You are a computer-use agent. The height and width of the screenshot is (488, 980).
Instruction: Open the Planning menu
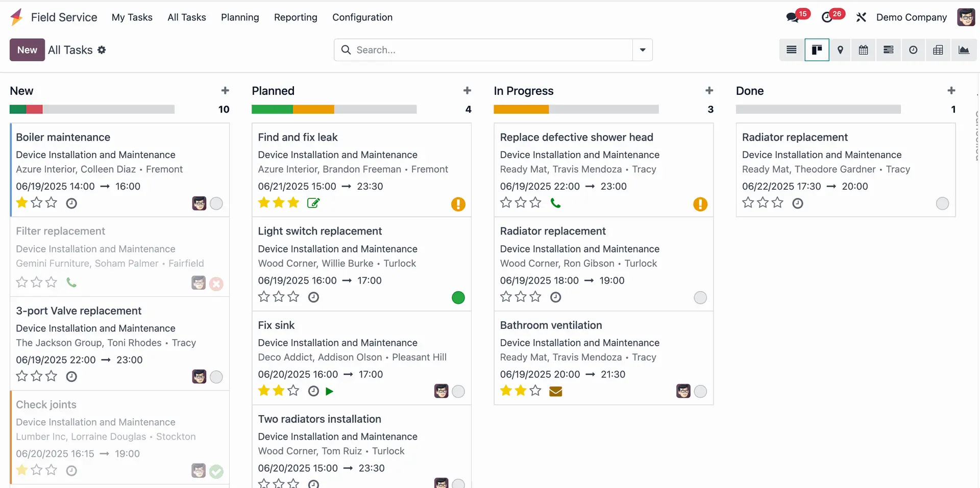240,17
